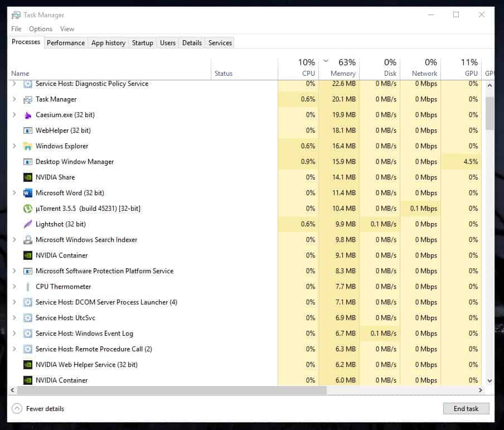The image size is (504, 430).
Task: Select the Lightshot (32 bit) process name
Action: click(61, 224)
